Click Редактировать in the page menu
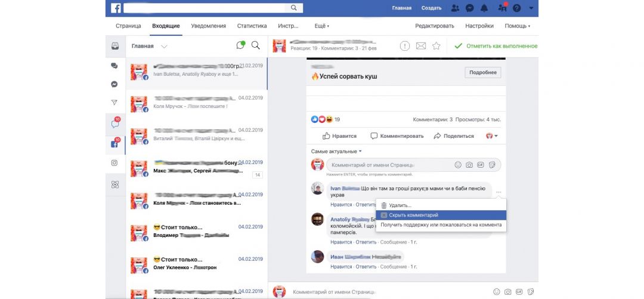 (x=435, y=26)
